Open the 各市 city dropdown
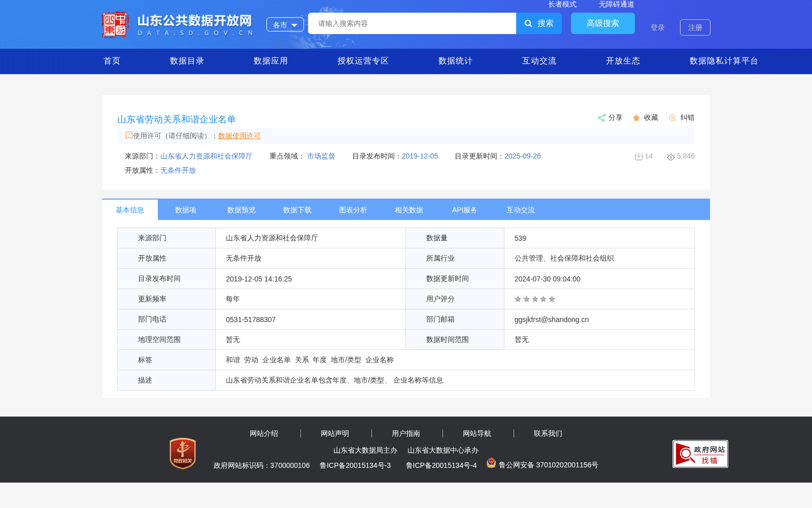Image resolution: width=812 pixels, height=508 pixels. [285, 24]
